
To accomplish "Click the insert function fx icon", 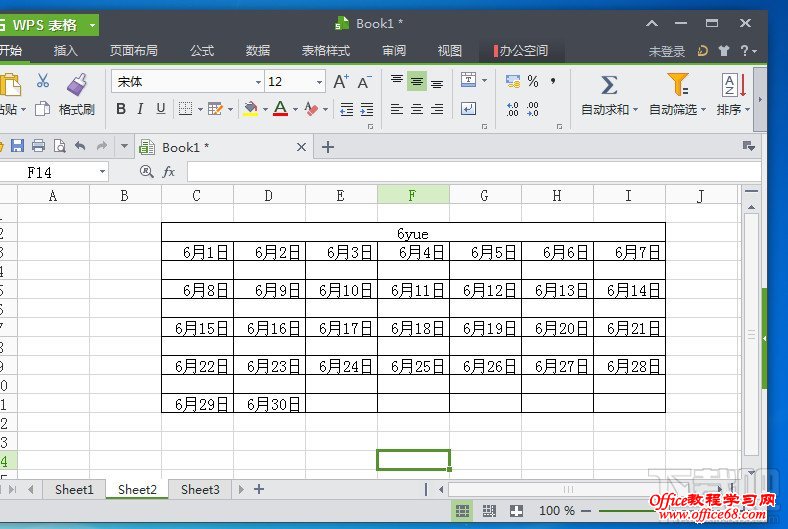I will pyautogui.click(x=169, y=172).
